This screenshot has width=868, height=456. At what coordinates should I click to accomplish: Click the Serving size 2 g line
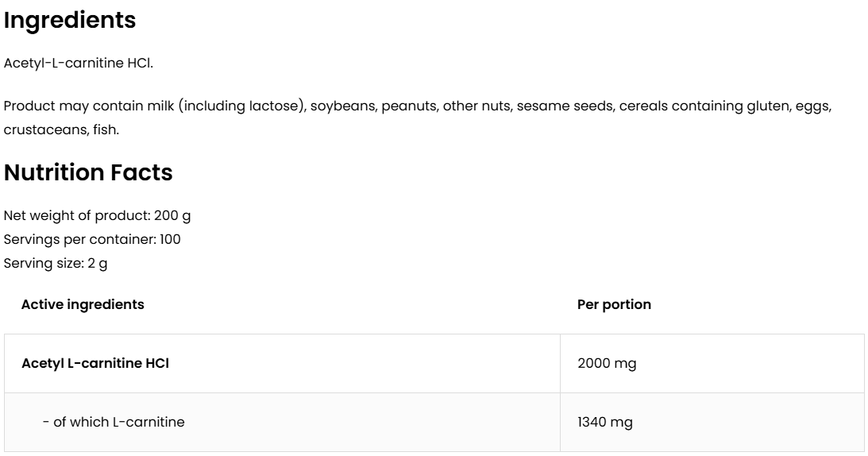click(56, 263)
